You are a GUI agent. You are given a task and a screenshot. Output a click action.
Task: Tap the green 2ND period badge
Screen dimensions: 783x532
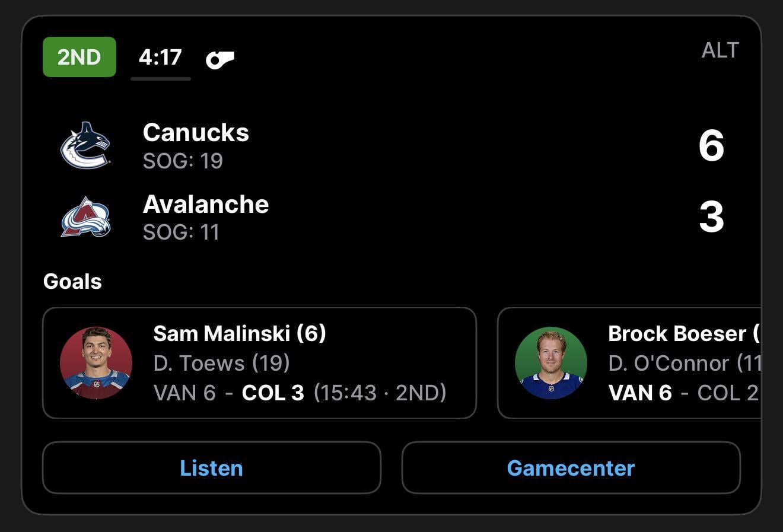pos(79,57)
